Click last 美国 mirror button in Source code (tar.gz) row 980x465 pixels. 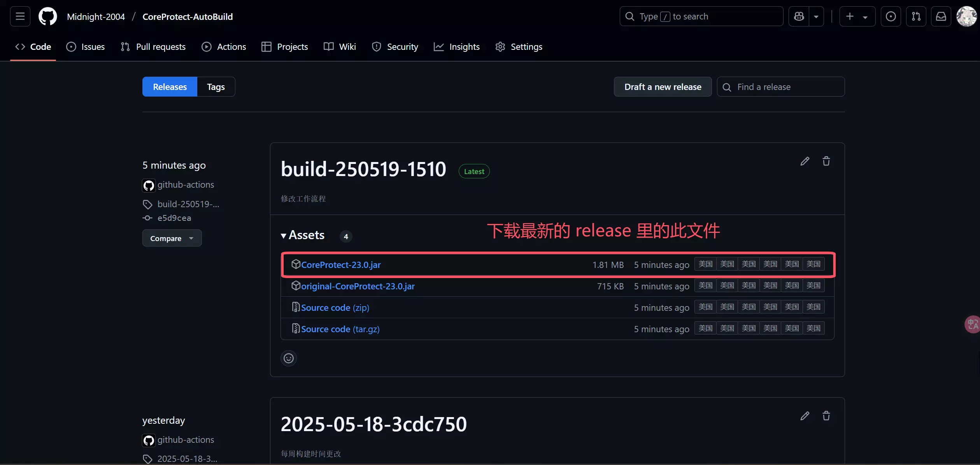click(x=813, y=328)
